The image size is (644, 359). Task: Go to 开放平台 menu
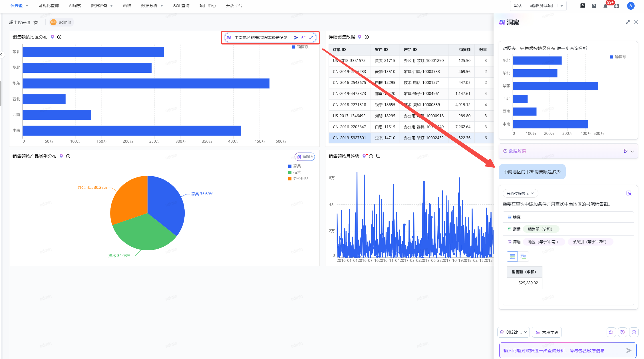pos(234,6)
